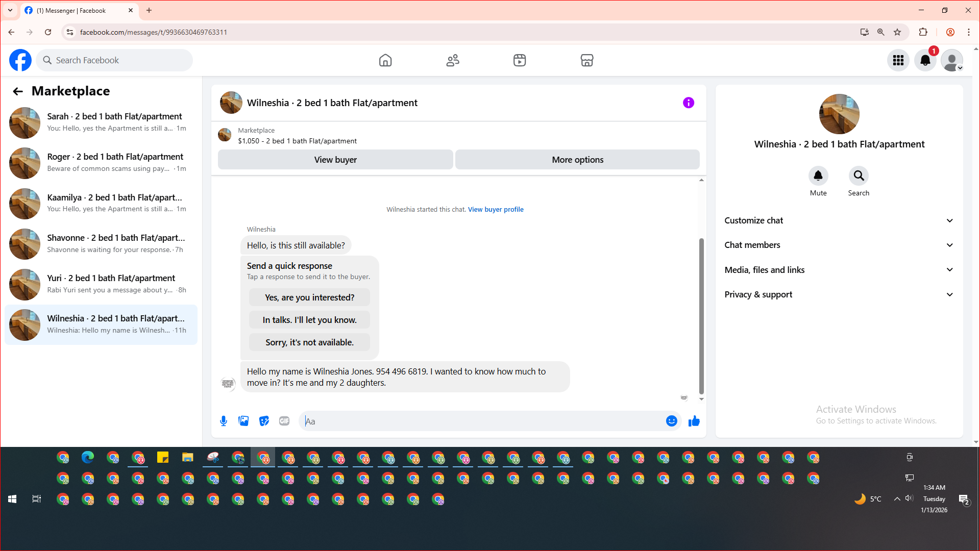This screenshot has width=980, height=551.
Task: Expand the Customize chat section
Action: (839, 220)
